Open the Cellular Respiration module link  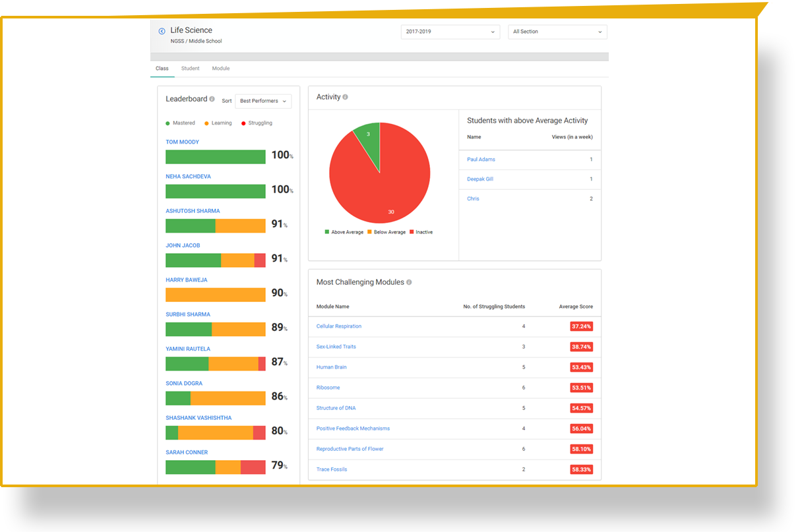pyautogui.click(x=339, y=326)
